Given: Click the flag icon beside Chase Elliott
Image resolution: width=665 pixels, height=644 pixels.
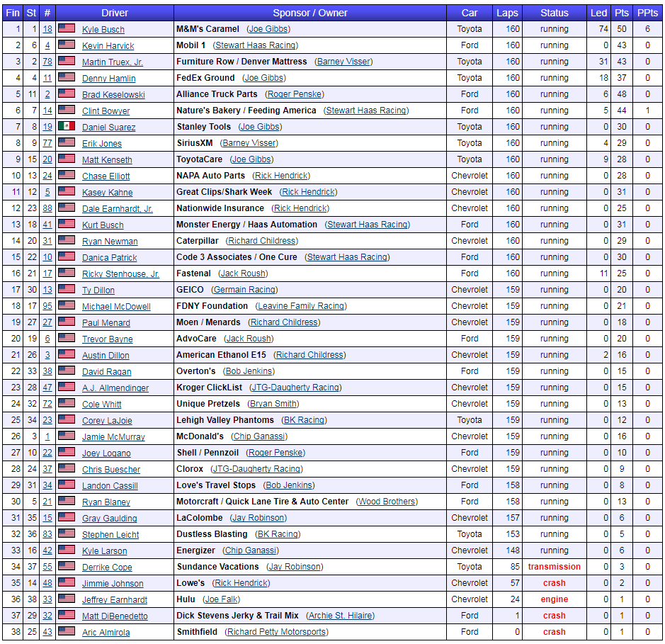Looking at the screenshot, I should point(67,175).
